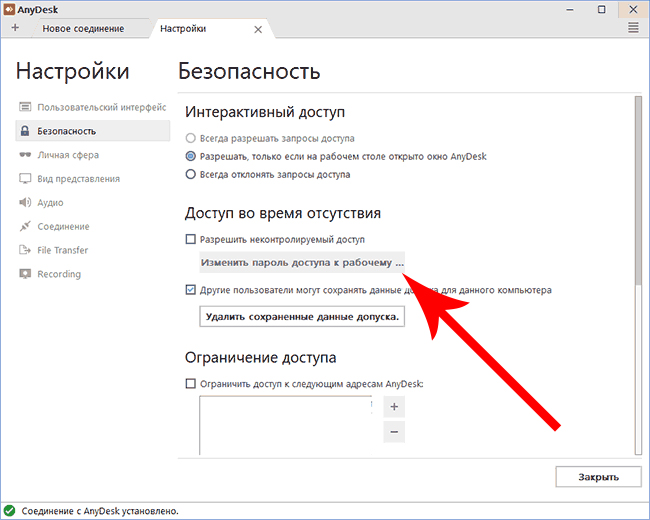Click the File Transfer icon
The height and width of the screenshot is (520, 650).
[25, 250]
